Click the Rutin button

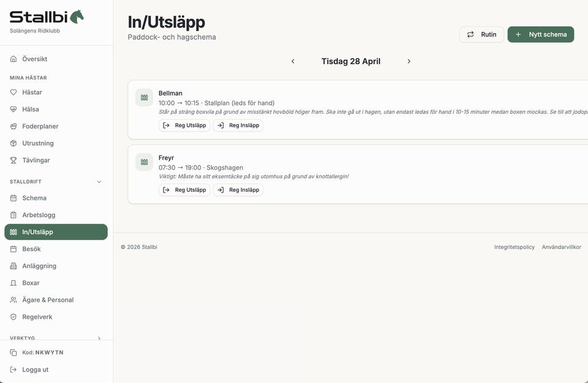481,34
